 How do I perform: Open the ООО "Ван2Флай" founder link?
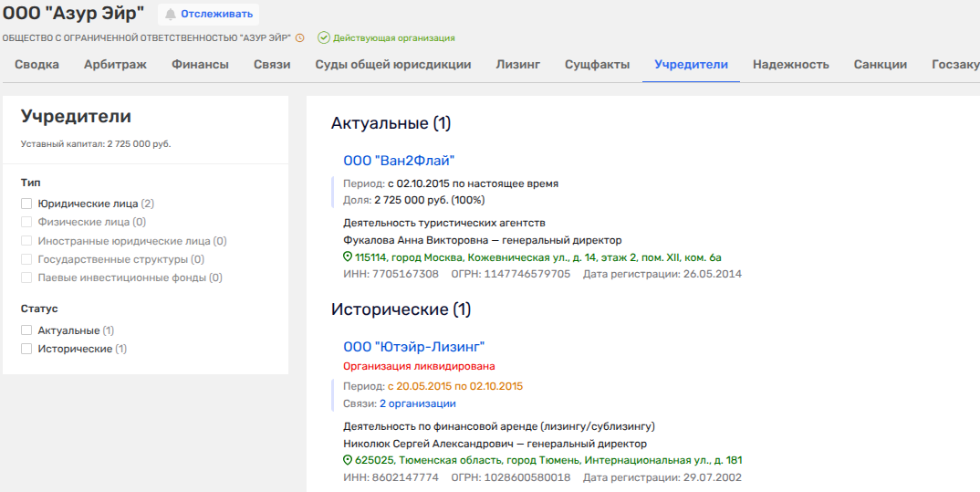tap(399, 161)
